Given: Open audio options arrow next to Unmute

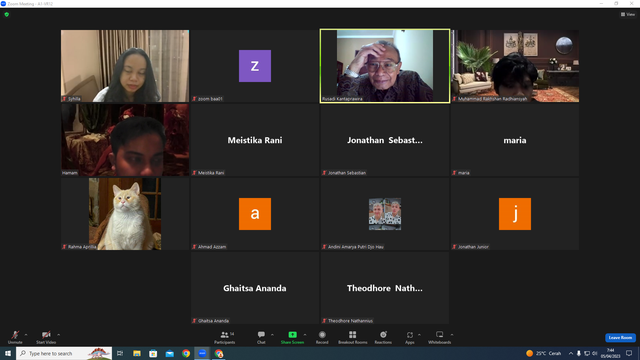Looking at the screenshot, I should pos(26,335).
